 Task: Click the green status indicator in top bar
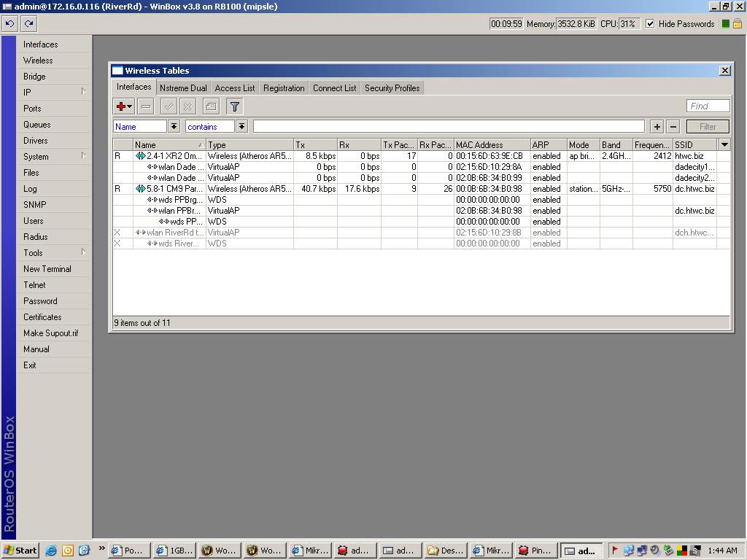[x=726, y=24]
